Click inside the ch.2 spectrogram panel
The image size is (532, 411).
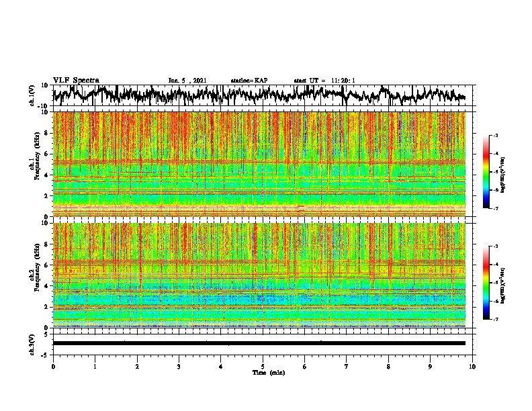coord(259,275)
